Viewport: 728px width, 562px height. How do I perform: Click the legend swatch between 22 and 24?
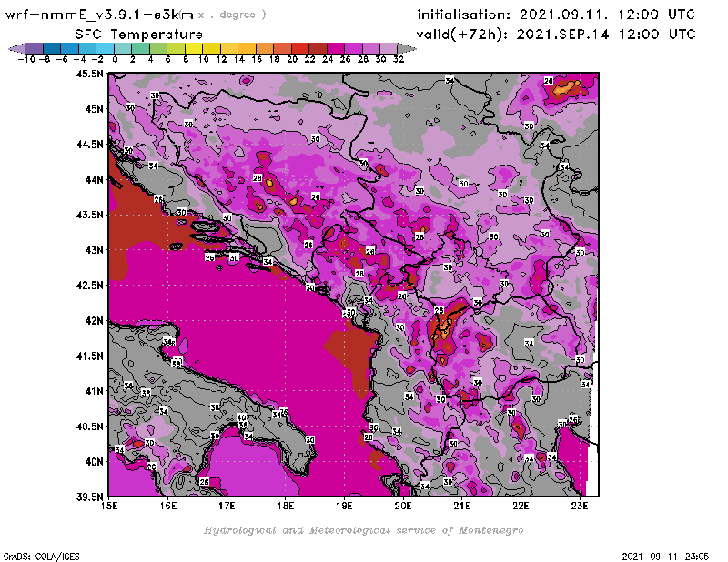point(318,48)
